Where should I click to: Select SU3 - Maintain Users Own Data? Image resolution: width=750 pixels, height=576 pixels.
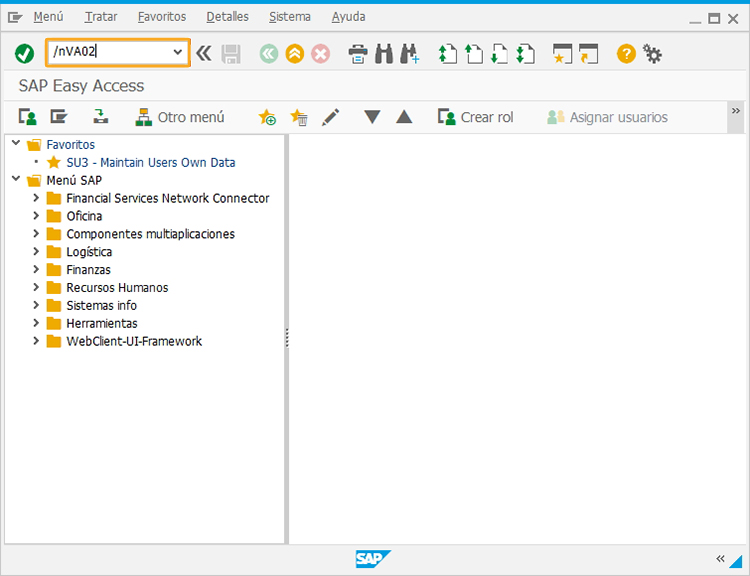[x=151, y=163]
